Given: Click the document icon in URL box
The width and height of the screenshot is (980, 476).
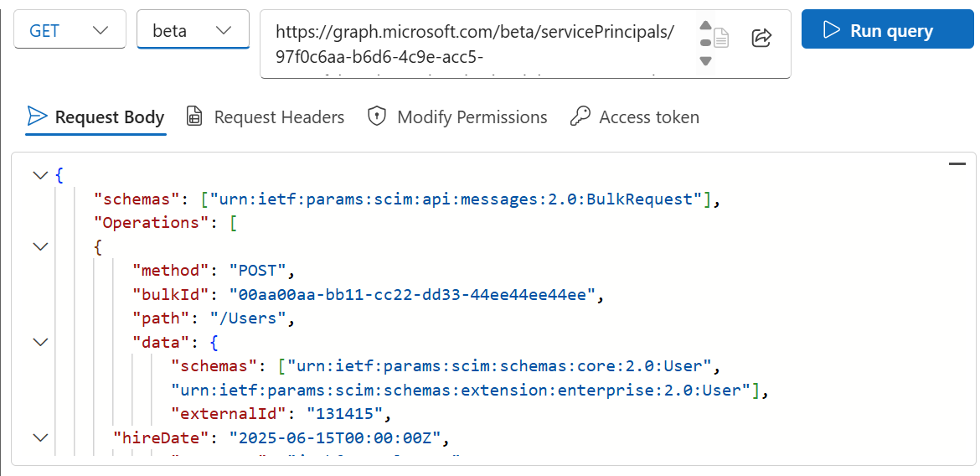Looking at the screenshot, I should pyautogui.click(x=721, y=38).
